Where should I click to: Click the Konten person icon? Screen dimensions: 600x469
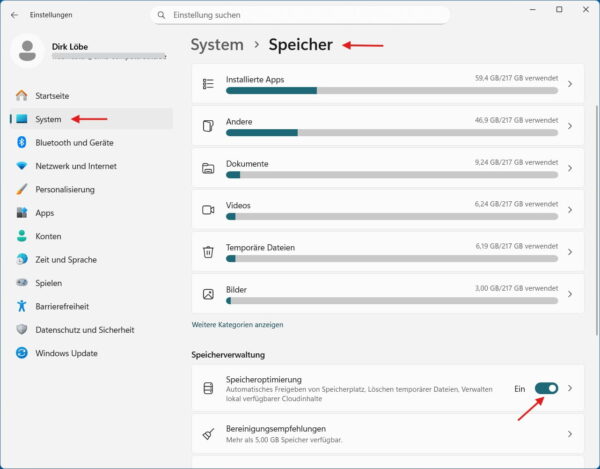pos(22,236)
